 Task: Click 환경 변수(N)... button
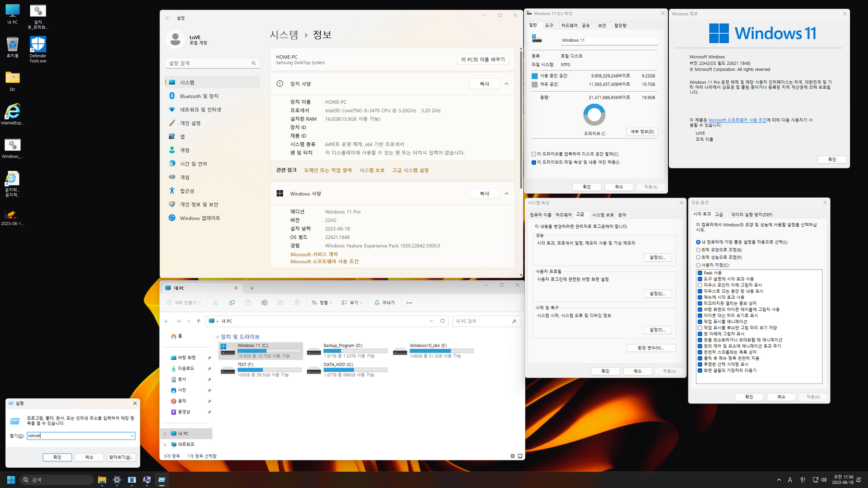coord(651,348)
